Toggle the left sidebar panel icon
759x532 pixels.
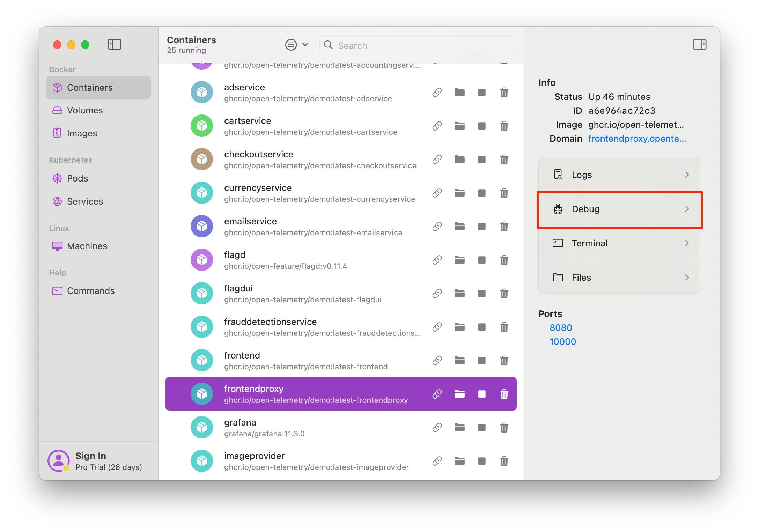point(115,44)
